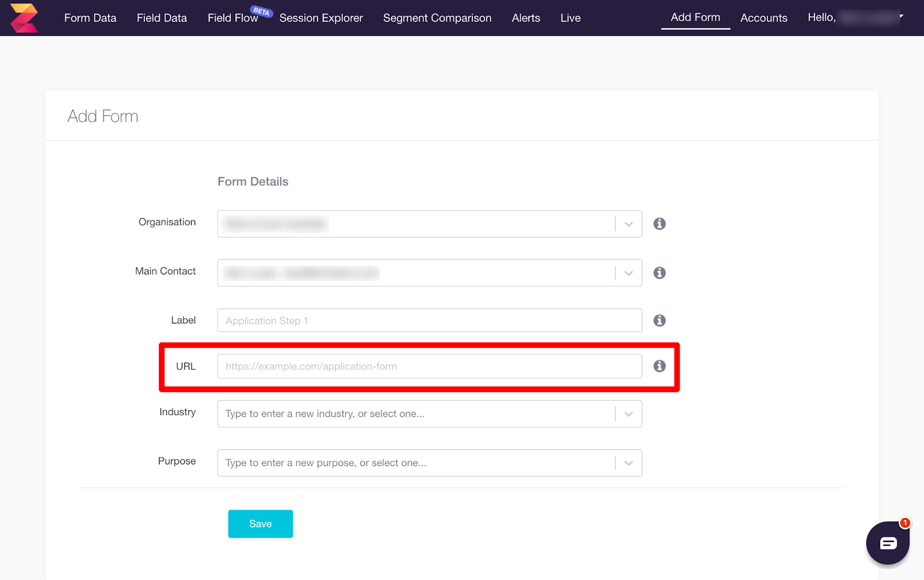Screen dimensions: 924x580
Task: Open the chat support widget
Action: [x=888, y=543]
